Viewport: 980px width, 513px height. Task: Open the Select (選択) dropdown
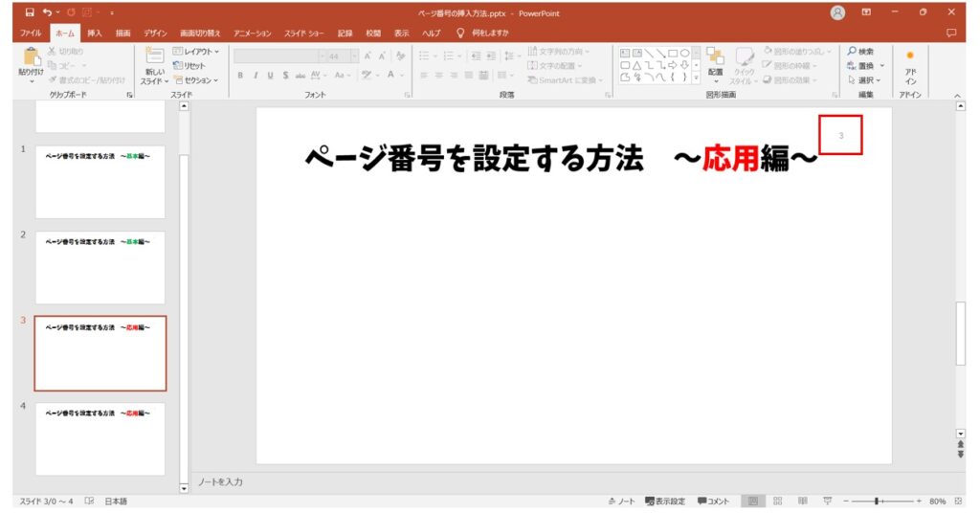point(864,80)
